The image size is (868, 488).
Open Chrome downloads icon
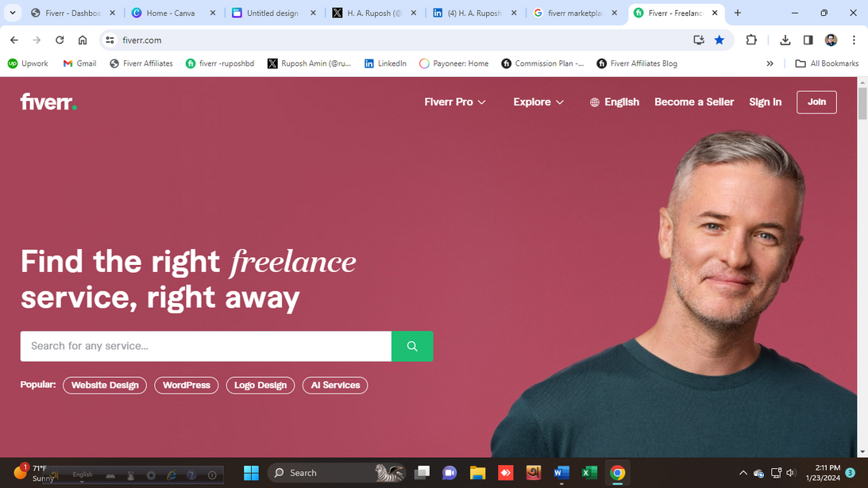pos(785,40)
